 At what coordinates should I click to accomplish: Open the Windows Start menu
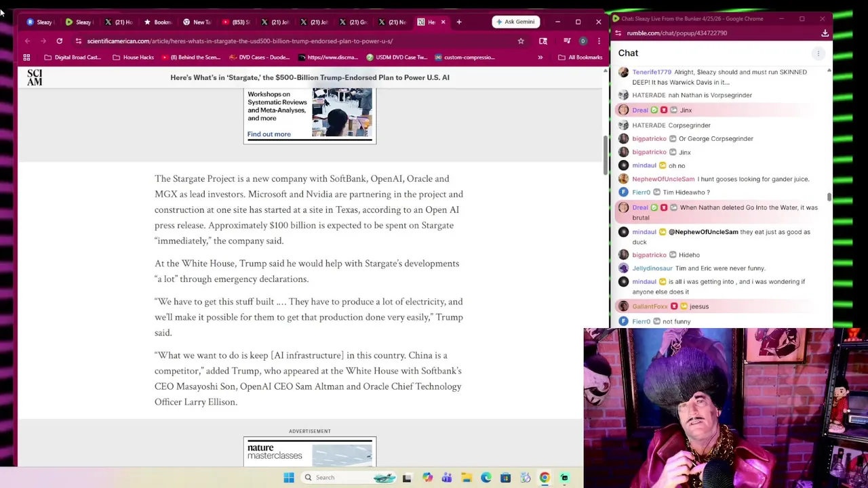(289, 477)
